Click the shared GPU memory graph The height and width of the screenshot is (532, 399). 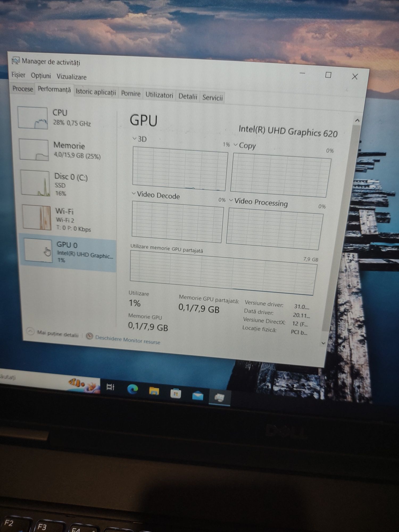click(223, 273)
